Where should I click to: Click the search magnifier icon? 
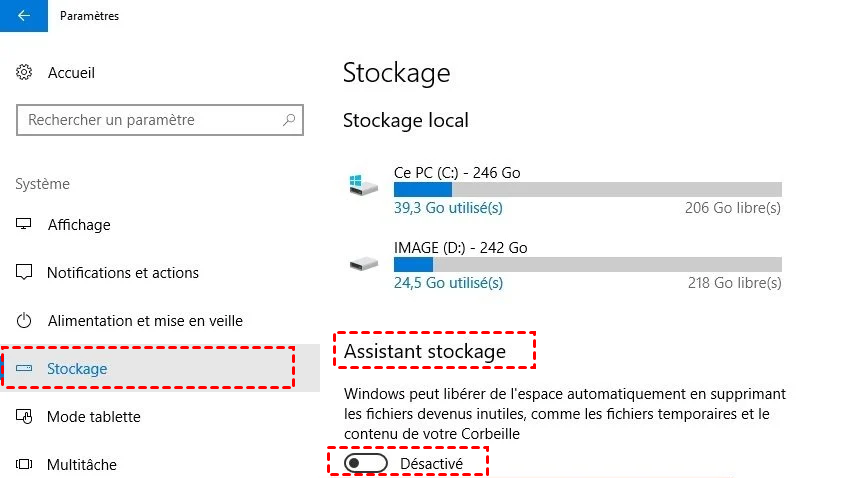289,120
